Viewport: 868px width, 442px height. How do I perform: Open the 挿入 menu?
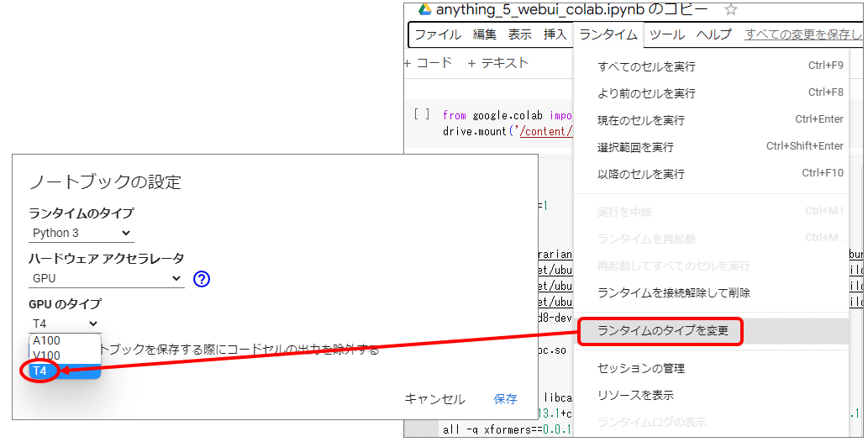pos(555,35)
